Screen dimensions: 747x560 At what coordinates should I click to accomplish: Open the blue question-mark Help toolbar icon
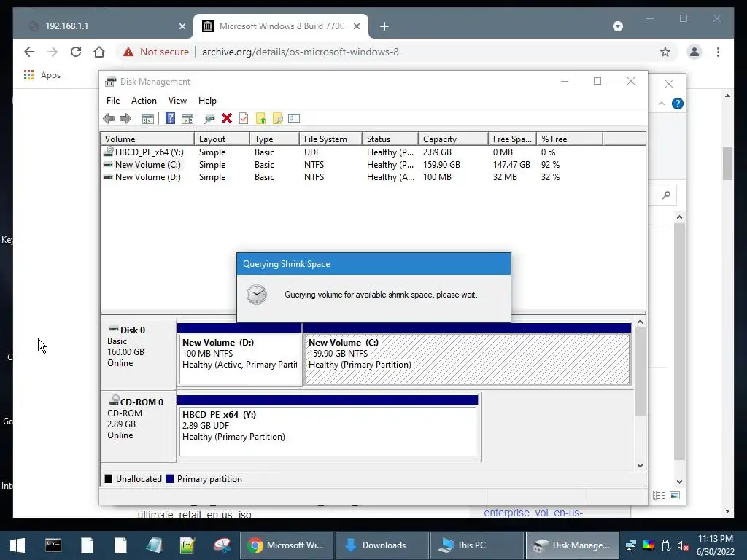pos(170,119)
